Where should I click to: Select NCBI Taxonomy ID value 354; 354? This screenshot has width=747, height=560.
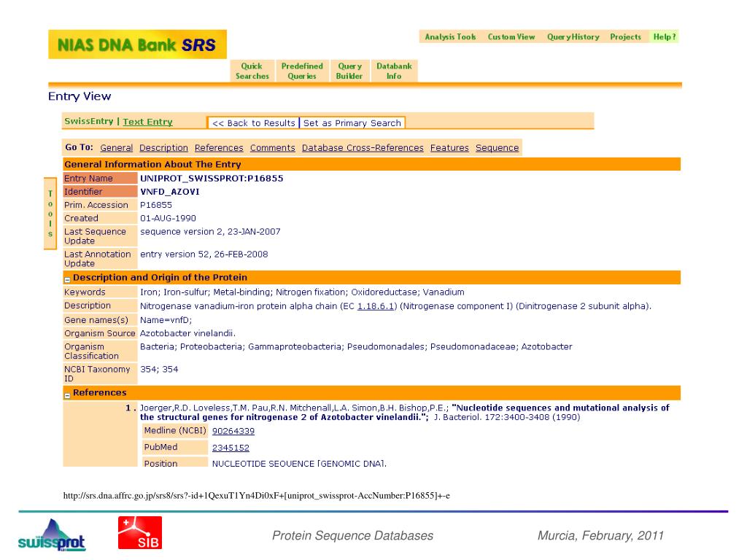pyautogui.click(x=159, y=369)
